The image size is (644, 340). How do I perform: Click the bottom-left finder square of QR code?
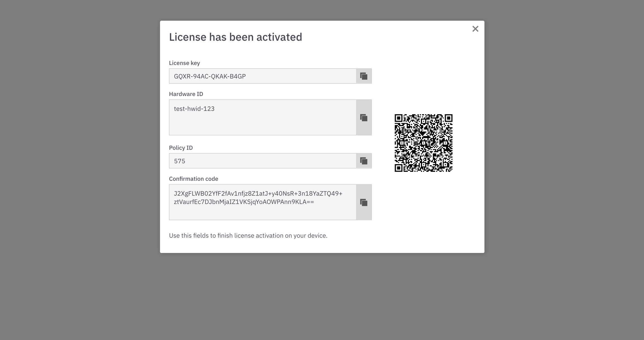pyautogui.click(x=399, y=168)
